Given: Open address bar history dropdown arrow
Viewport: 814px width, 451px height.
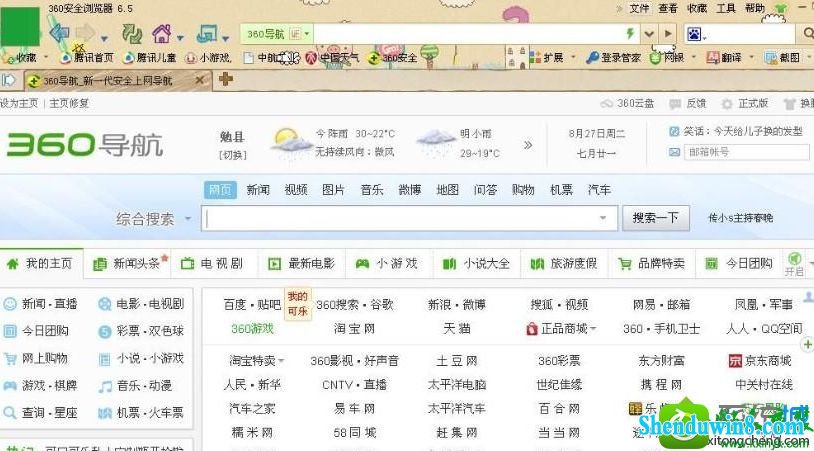Looking at the screenshot, I should tap(649, 34).
